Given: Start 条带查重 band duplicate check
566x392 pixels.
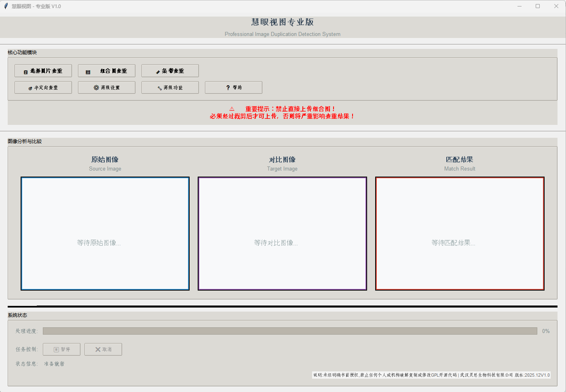Looking at the screenshot, I should 170,71.
